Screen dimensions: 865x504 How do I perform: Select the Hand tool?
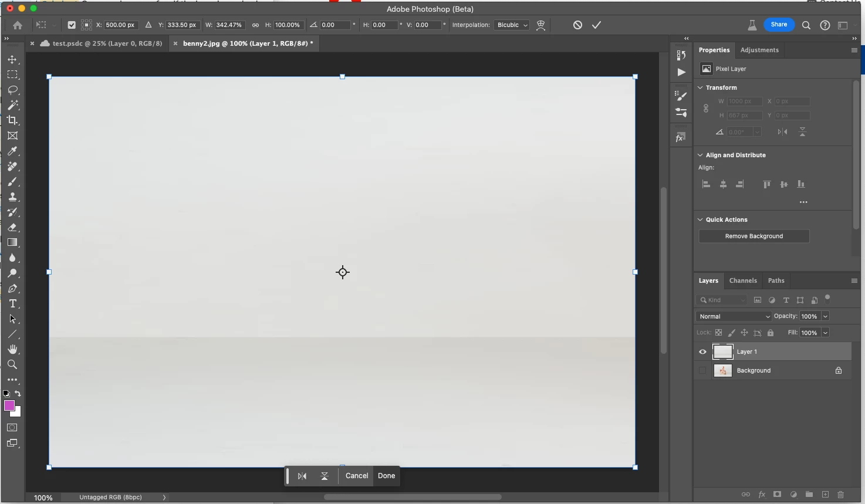[12, 350]
